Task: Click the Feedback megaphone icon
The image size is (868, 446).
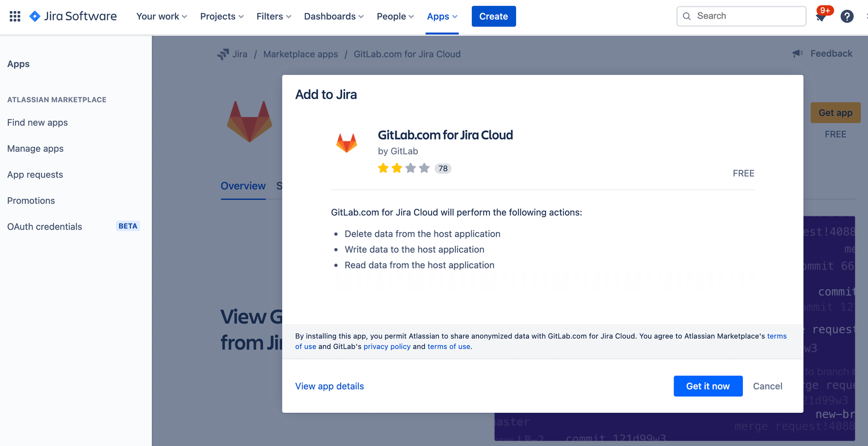Action: coord(797,53)
